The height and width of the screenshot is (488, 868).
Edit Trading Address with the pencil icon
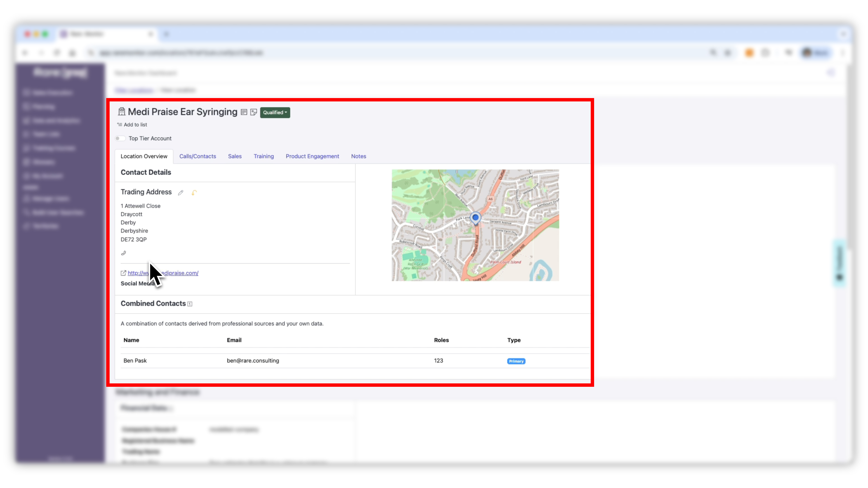(181, 193)
